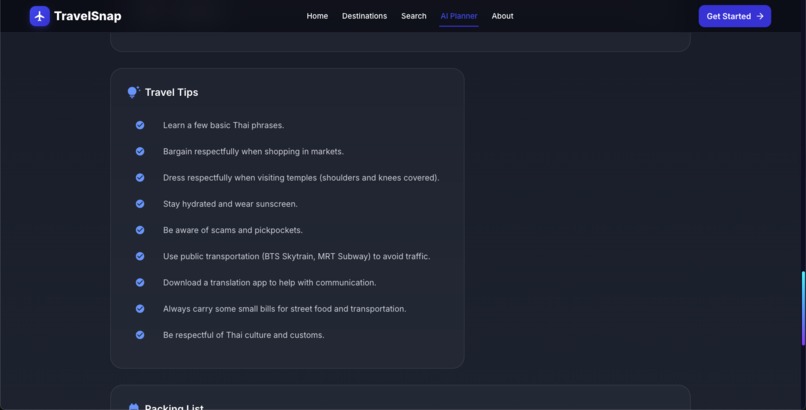Click check icon beside Thai phrases tip
The height and width of the screenshot is (410, 806).
(x=140, y=125)
